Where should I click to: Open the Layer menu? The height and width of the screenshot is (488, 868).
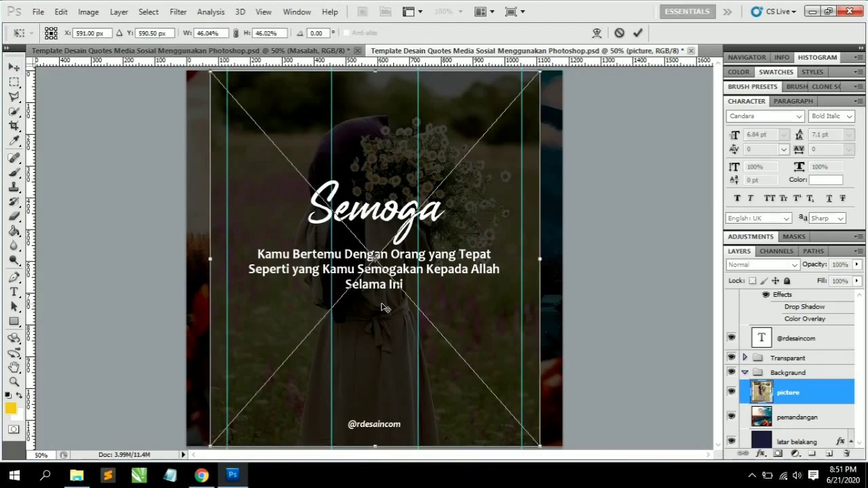(119, 12)
